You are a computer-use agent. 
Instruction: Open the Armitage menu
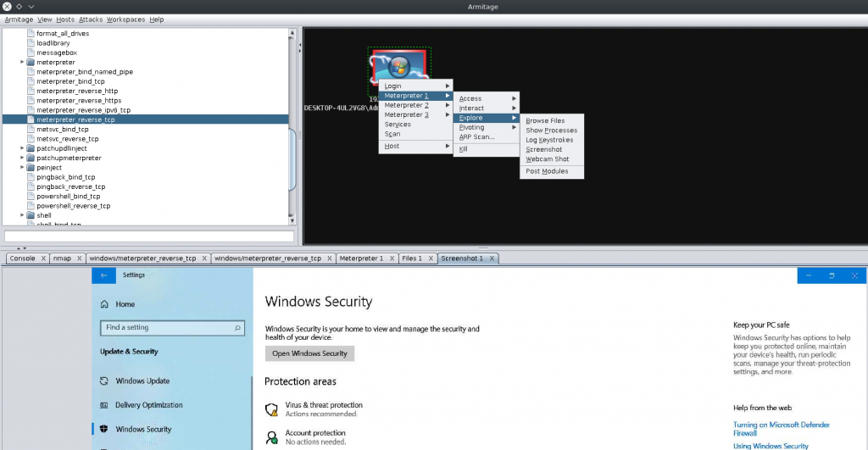19,19
